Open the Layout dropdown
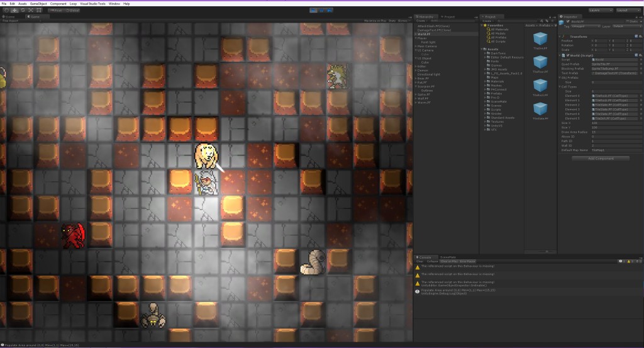 pos(628,10)
